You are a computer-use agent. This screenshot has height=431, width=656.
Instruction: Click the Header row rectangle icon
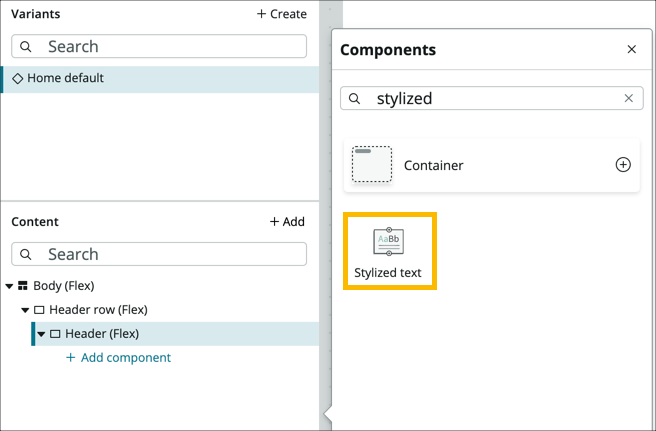[39, 310]
